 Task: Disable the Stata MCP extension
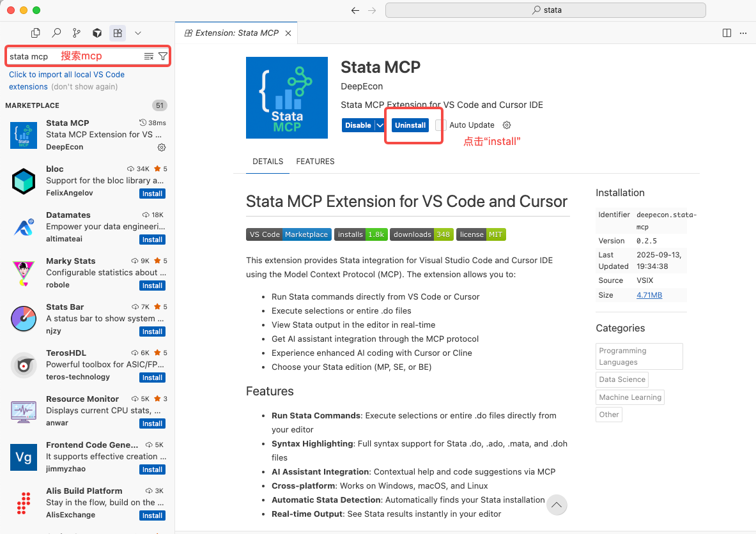(359, 125)
